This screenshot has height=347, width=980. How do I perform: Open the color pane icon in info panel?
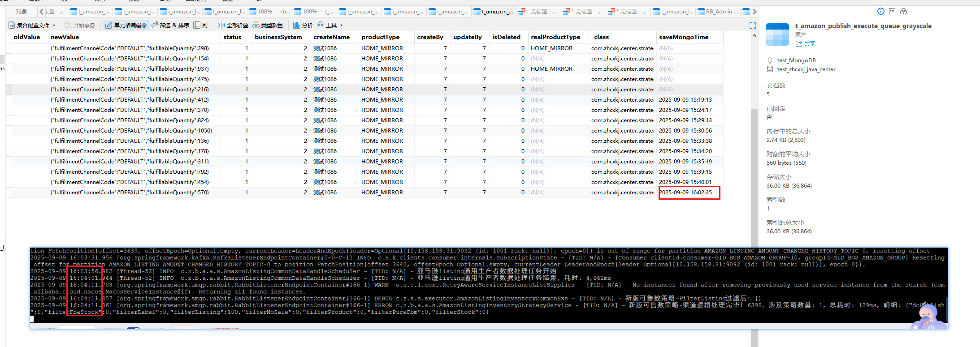pyautogui.click(x=904, y=11)
